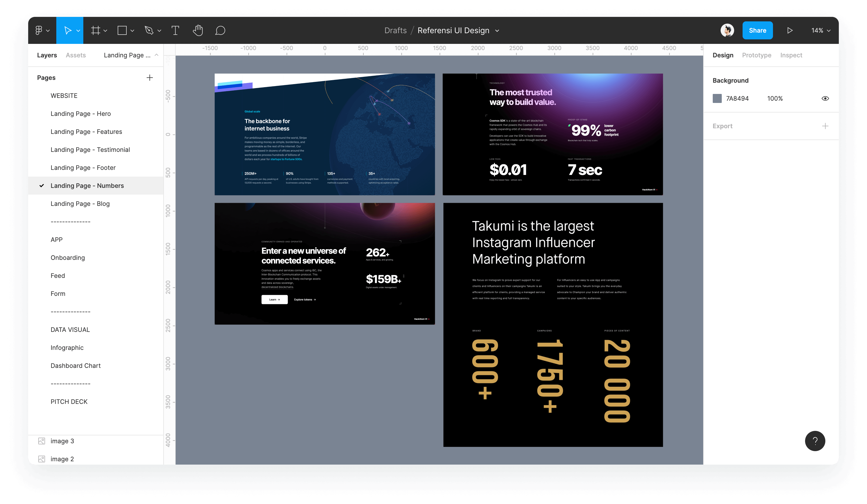Collapse the pages list chevron

tap(157, 55)
